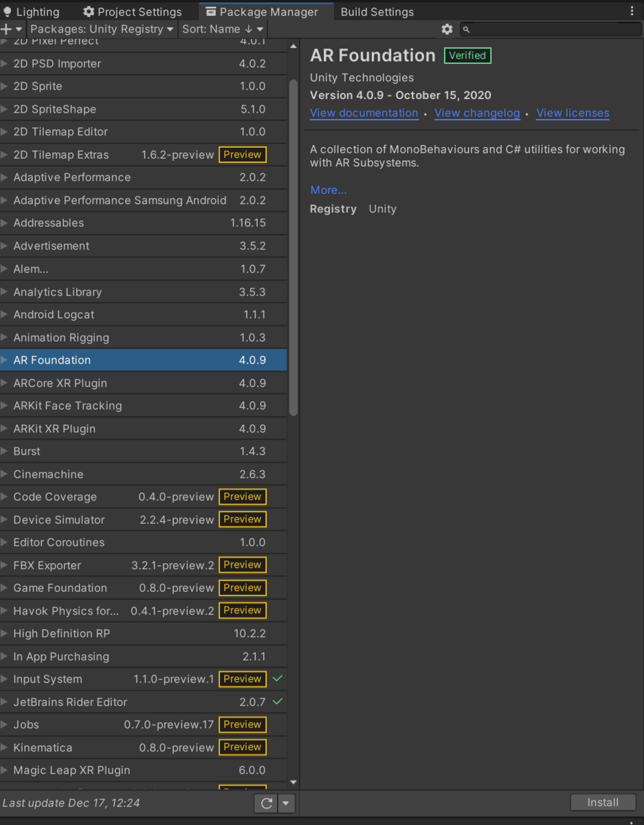Image resolution: width=644 pixels, height=825 pixels.
Task: Select the Adaptive Performance 2.0.2 package
Action: [x=144, y=177]
